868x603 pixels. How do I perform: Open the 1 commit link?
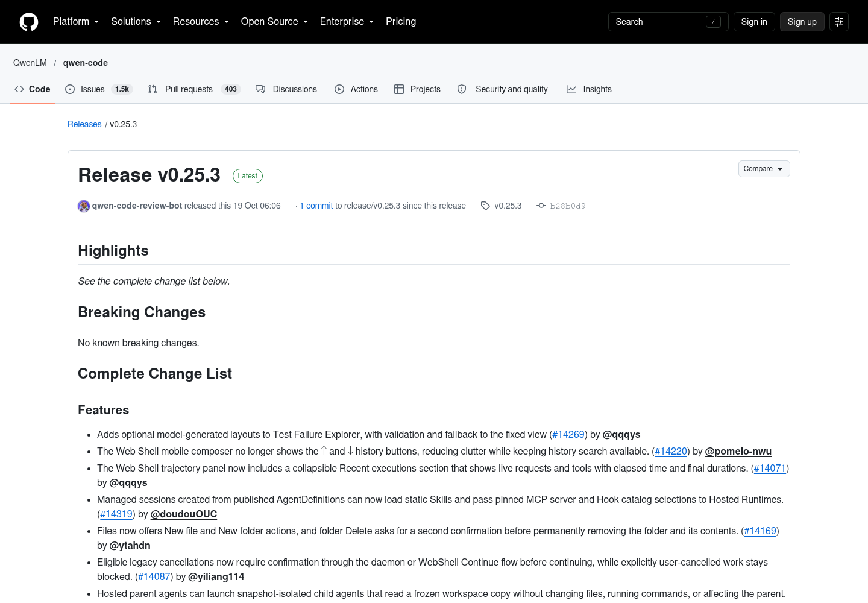[316, 206]
